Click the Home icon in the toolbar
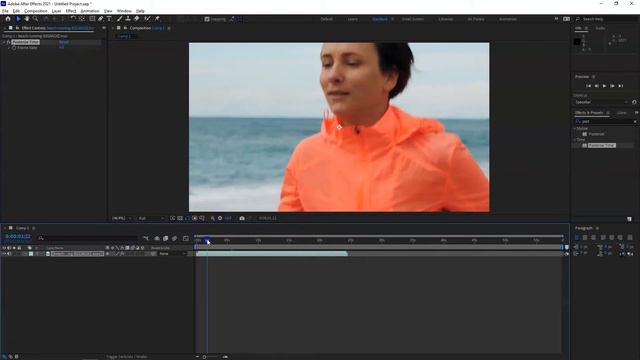The height and width of the screenshot is (360, 640). point(8,19)
